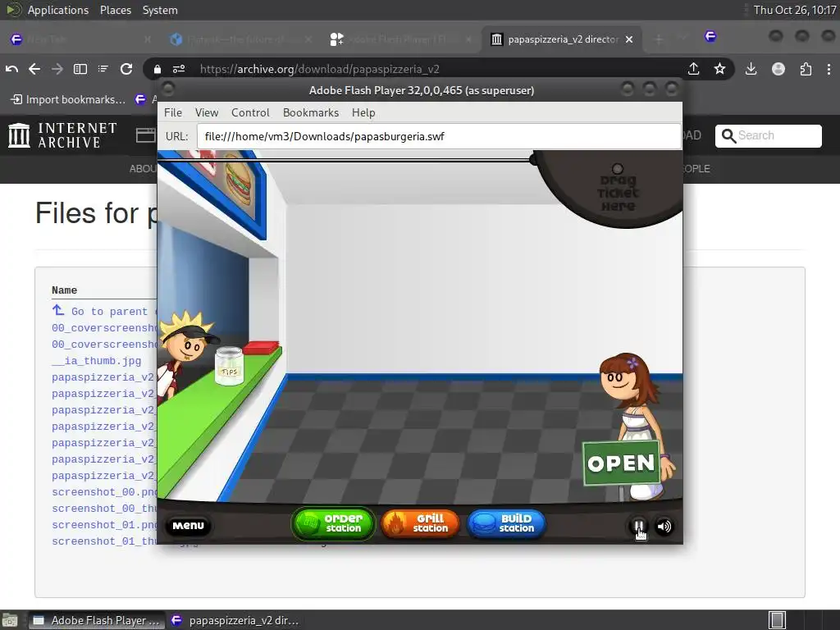The width and height of the screenshot is (840, 630).
Task: Open the screenshot_00.png file link
Action: [x=104, y=492]
